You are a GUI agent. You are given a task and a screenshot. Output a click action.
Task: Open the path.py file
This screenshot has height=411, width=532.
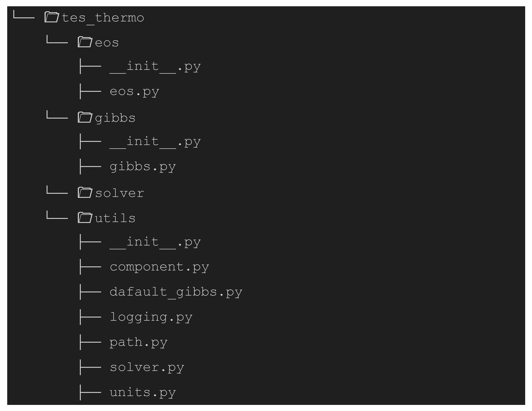coord(138,342)
